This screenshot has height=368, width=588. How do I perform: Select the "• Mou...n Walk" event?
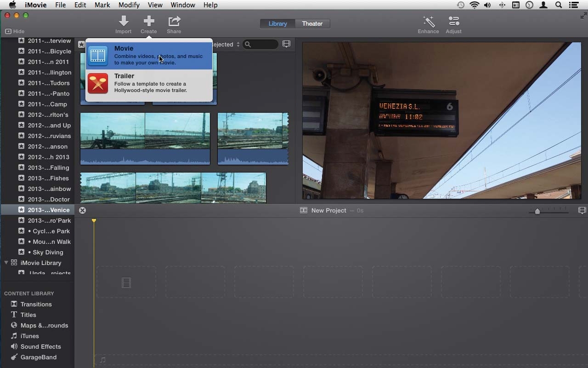37,241
